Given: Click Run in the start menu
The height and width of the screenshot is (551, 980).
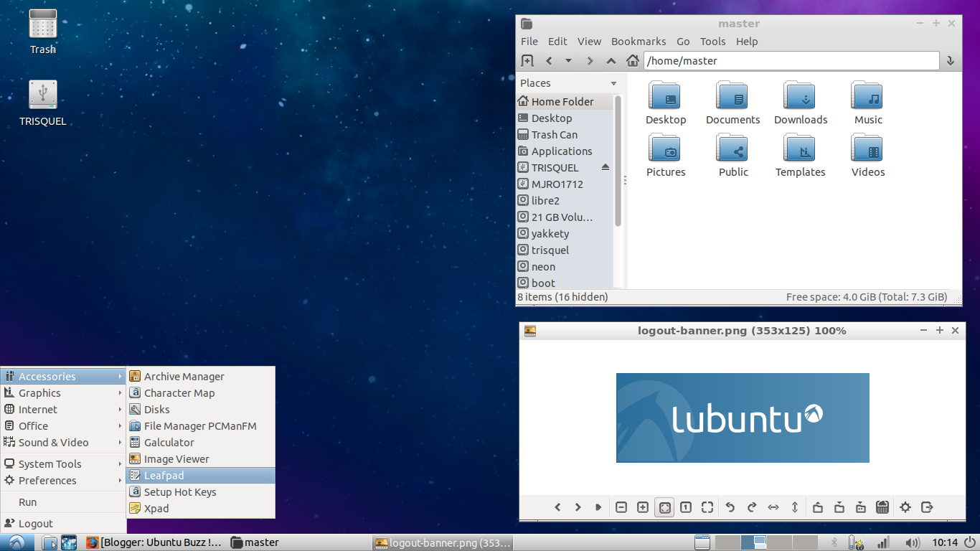Looking at the screenshot, I should 27,502.
